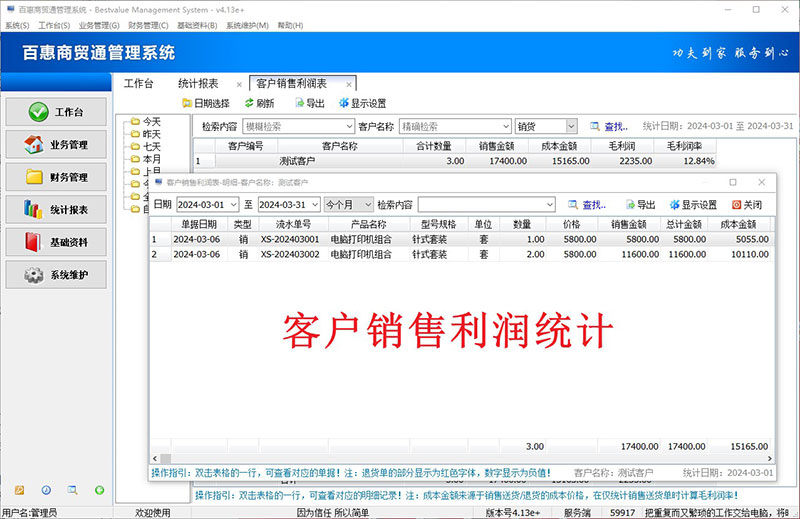This screenshot has width=800, height=519.
Task: Expand the 客户名称 dropdown
Action: [x=506, y=126]
